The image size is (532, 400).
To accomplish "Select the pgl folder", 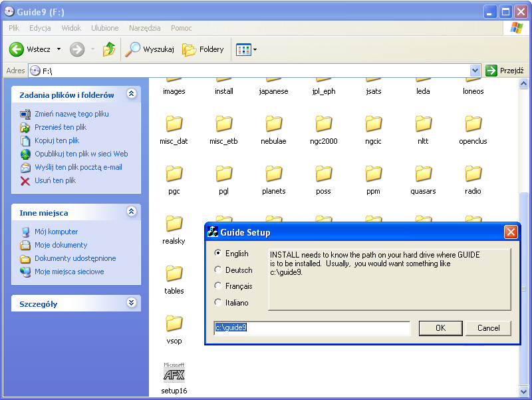I will 223,180.
